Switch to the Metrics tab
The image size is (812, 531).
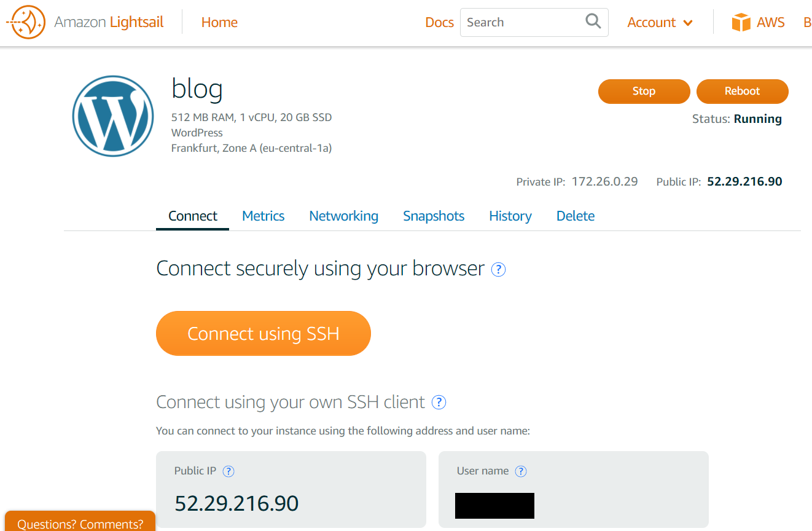(x=263, y=216)
